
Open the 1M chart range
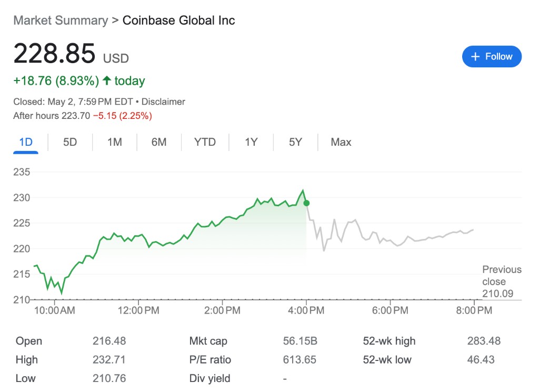(114, 142)
